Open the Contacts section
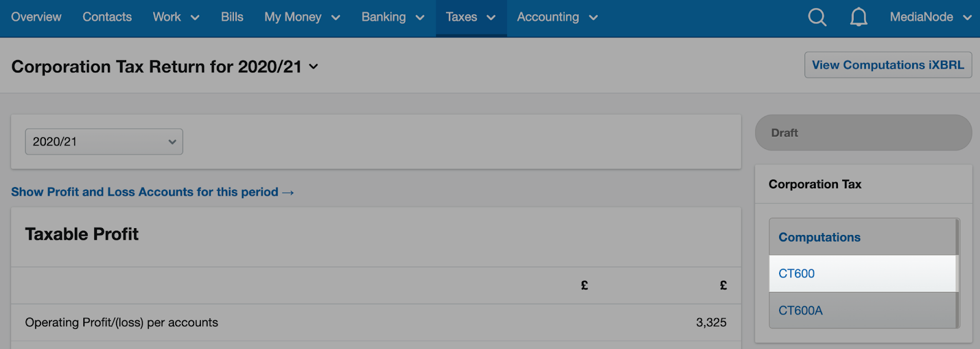 [107, 17]
